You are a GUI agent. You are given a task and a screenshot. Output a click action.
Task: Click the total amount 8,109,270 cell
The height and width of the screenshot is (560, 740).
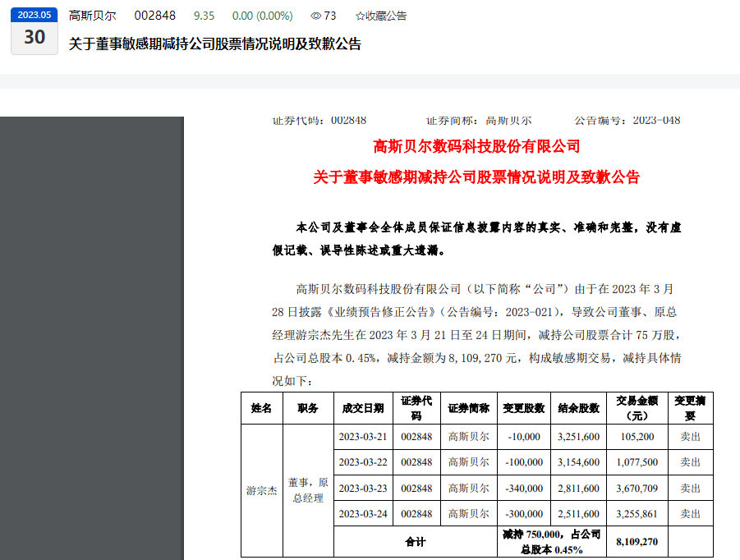pos(637,542)
